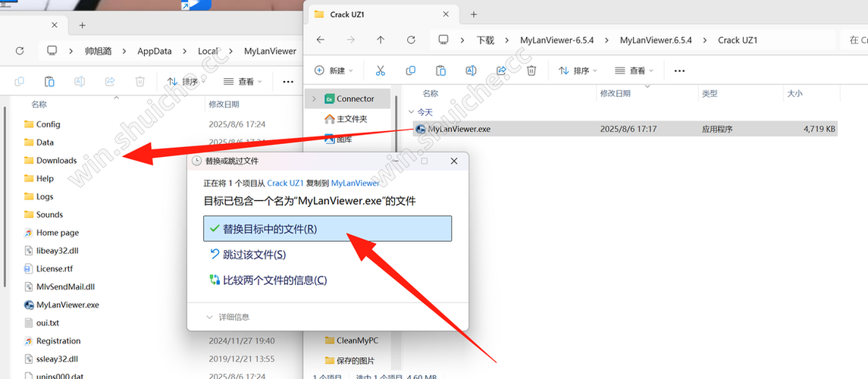Sort by Name column in Crack UZ1 window
Viewport: 868px width, 379px height.
click(430, 93)
